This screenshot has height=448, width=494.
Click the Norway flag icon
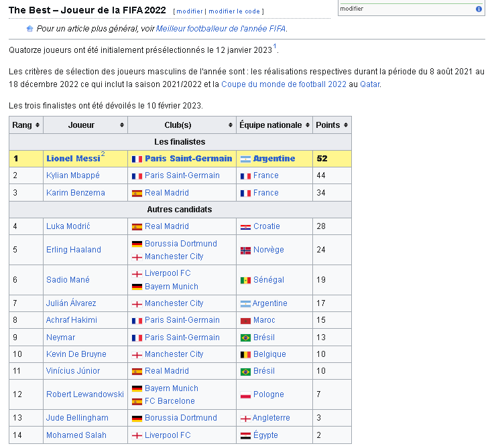pos(245,250)
